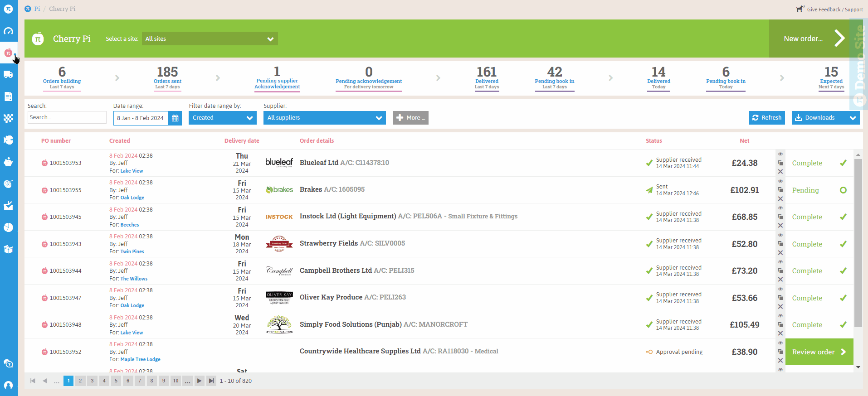Click the Instock supplier logo

point(279,217)
